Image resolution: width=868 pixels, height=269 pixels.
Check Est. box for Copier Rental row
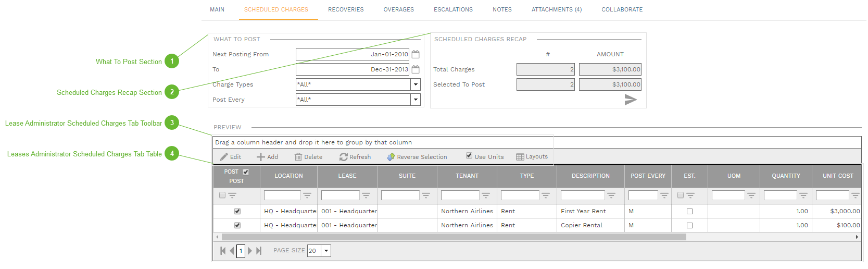pyautogui.click(x=689, y=225)
